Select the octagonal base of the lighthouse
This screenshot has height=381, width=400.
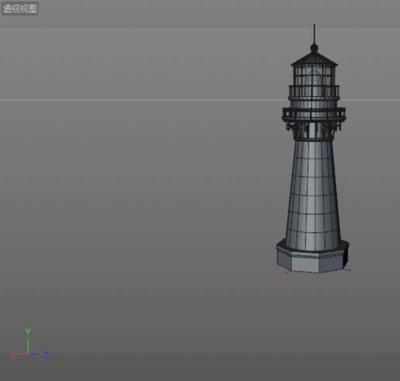312,256
